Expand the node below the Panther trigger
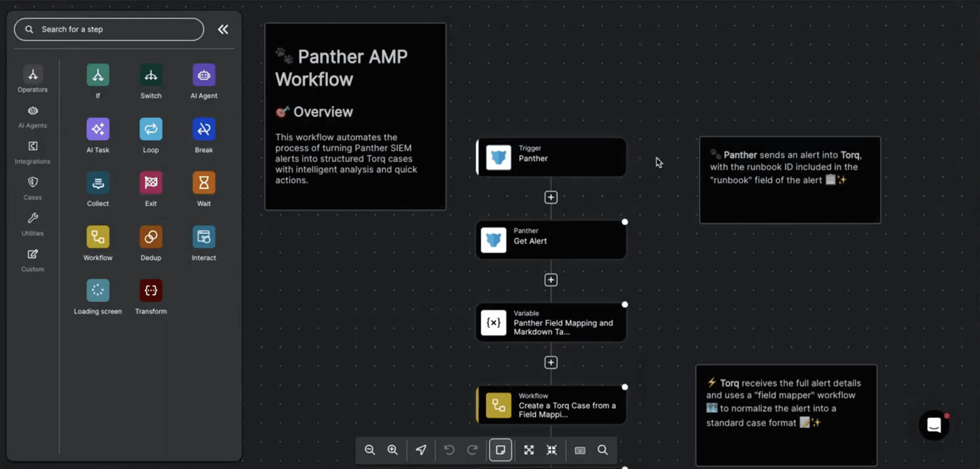 [550, 197]
